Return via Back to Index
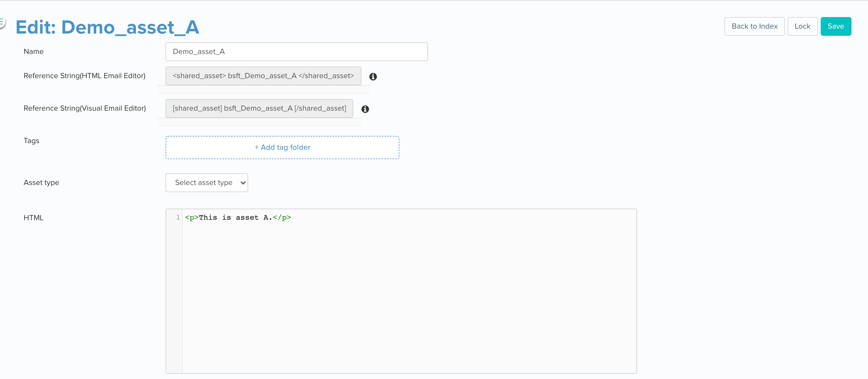The height and width of the screenshot is (379, 868). [754, 26]
